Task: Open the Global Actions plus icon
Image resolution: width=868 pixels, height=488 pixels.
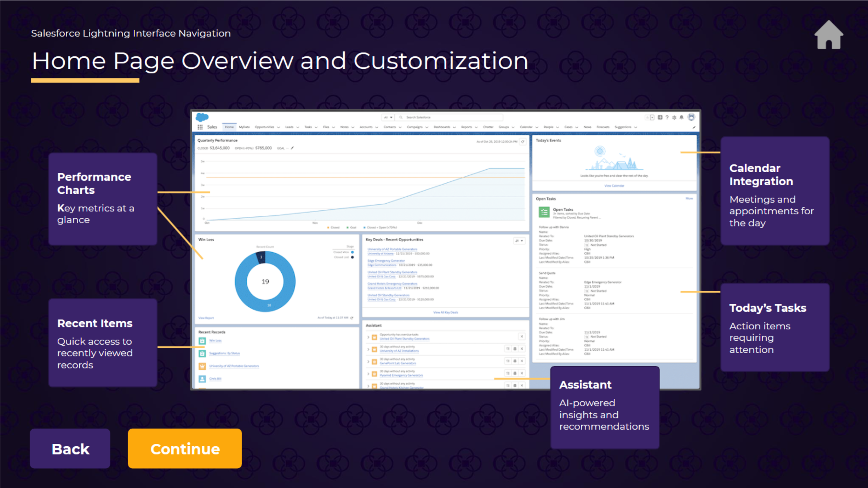Action: [660, 117]
